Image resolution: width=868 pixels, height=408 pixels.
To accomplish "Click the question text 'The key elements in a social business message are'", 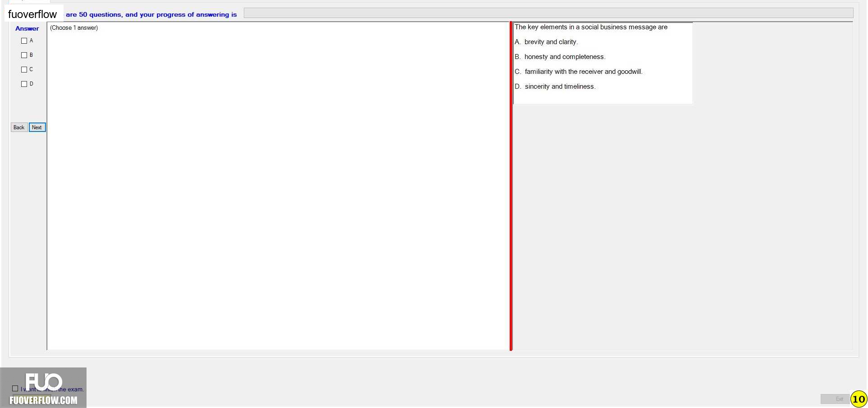I will click(591, 27).
